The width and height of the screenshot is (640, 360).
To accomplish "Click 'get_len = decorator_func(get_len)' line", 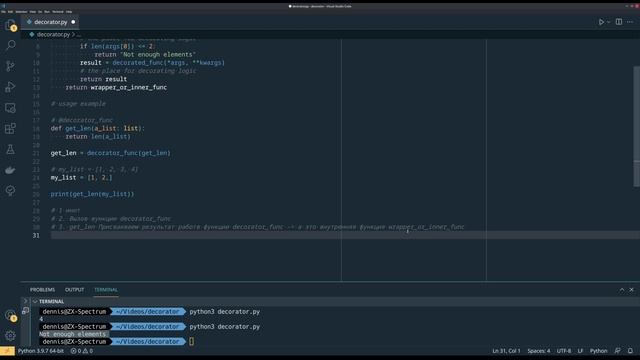I will [111, 153].
